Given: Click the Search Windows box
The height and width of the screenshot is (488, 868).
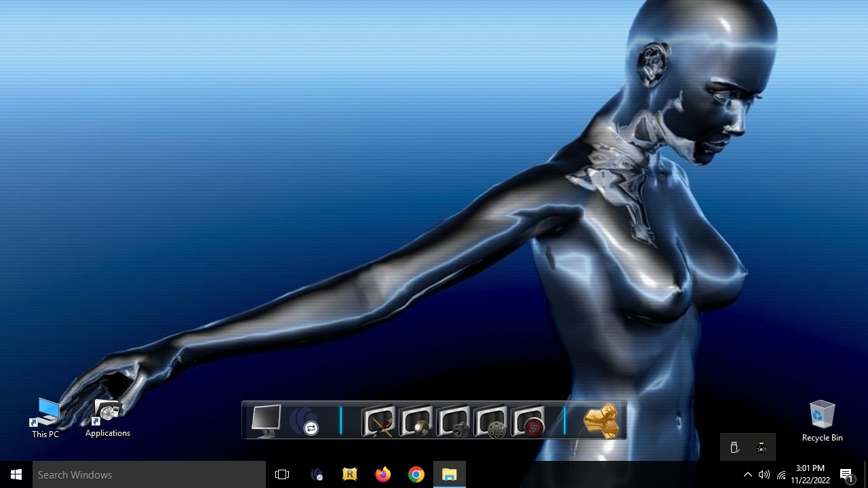Looking at the screenshot, I should click(x=149, y=474).
